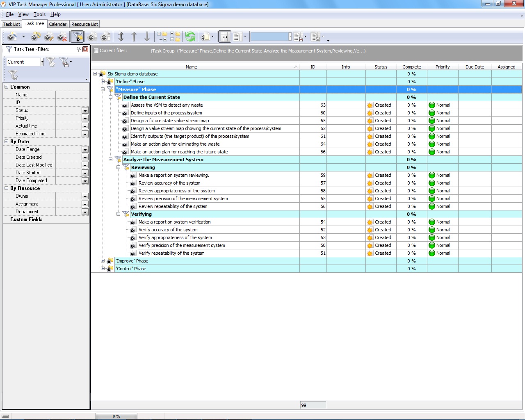The image size is (525, 420).
Task: Click the Move Down arrow icon
Action: click(x=147, y=37)
